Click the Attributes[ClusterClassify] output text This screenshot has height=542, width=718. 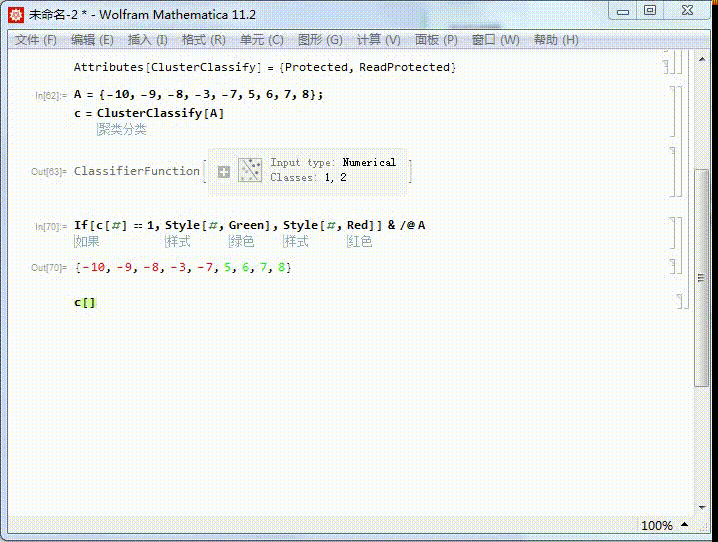coord(265,67)
